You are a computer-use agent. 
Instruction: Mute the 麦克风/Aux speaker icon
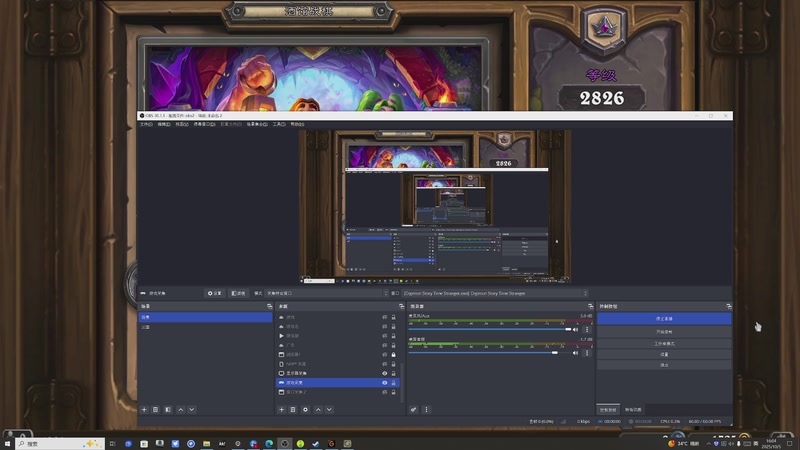point(576,330)
